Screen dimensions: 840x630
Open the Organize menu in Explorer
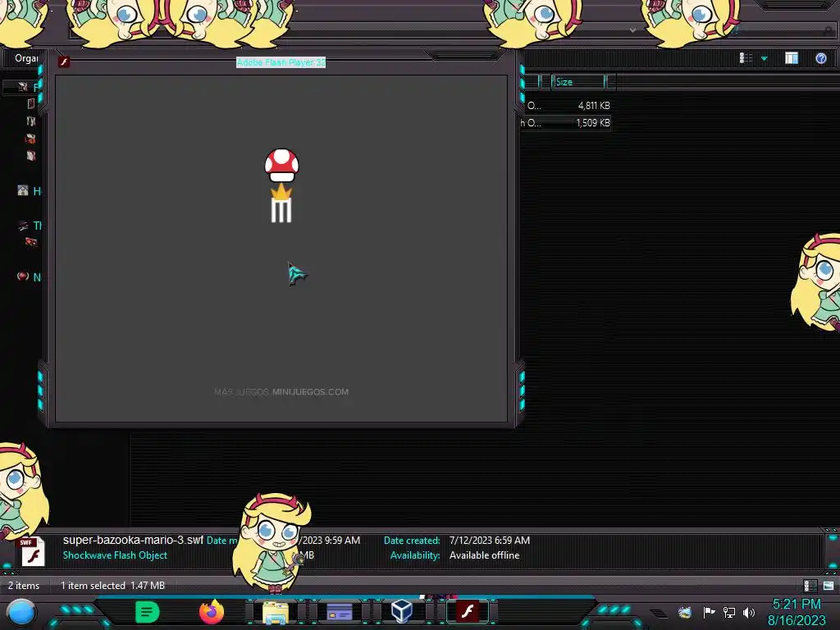tap(26, 58)
